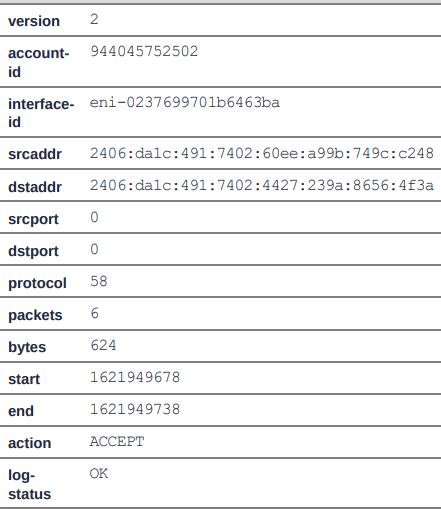This screenshot has height=509, width=441.
Task: Click the srcaddr field label
Action: pos(35,154)
